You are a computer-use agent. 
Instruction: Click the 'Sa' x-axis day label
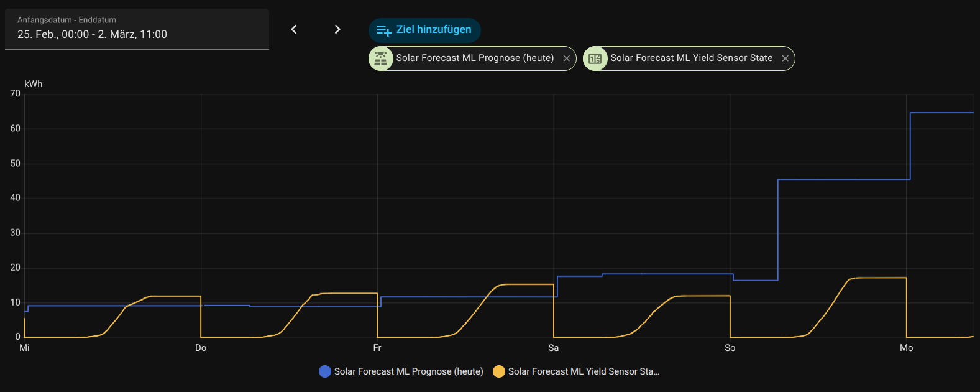pos(553,348)
